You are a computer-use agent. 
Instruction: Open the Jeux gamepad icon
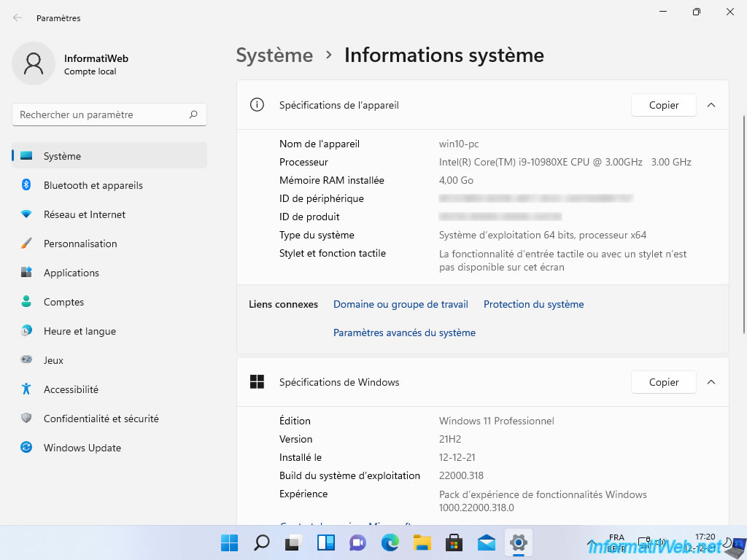pos(26,360)
